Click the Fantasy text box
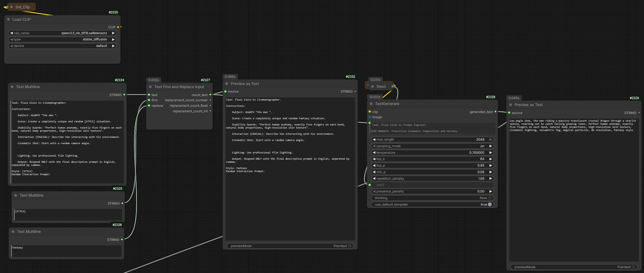This screenshot has height=273, width=644. coord(66,251)
